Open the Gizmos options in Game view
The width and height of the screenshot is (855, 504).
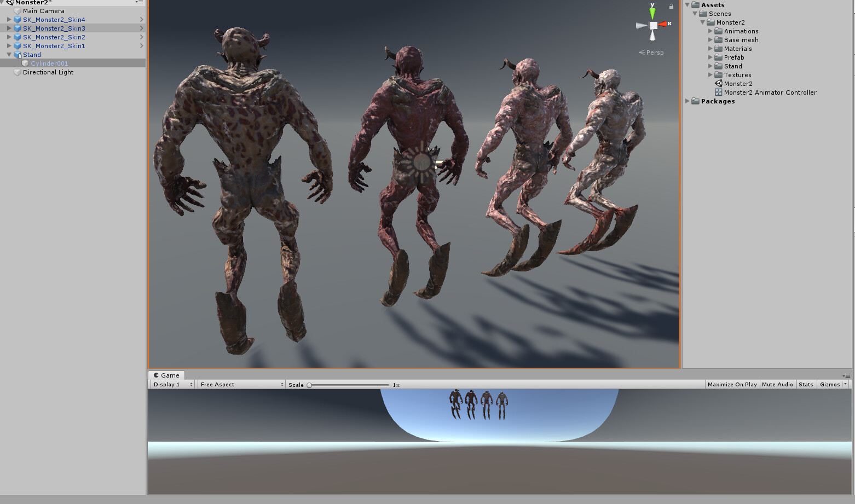830,384
